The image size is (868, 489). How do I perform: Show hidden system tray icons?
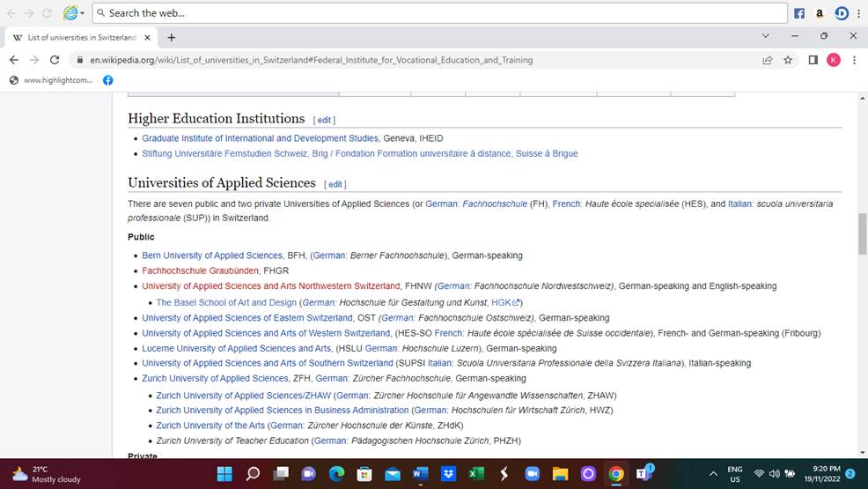point(713,474)
